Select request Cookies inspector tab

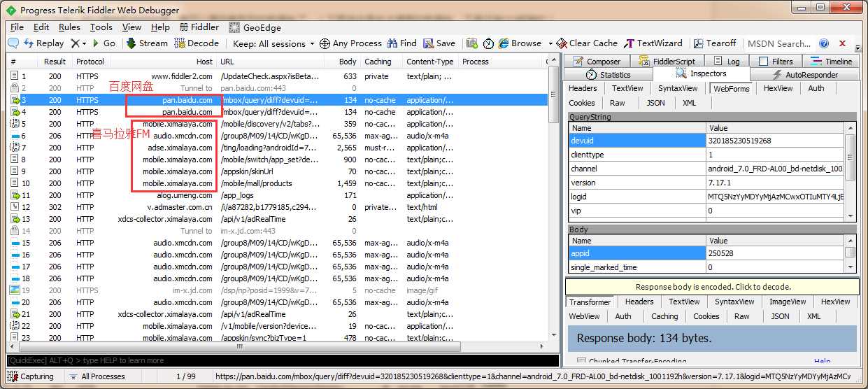[x=582, y=103]
